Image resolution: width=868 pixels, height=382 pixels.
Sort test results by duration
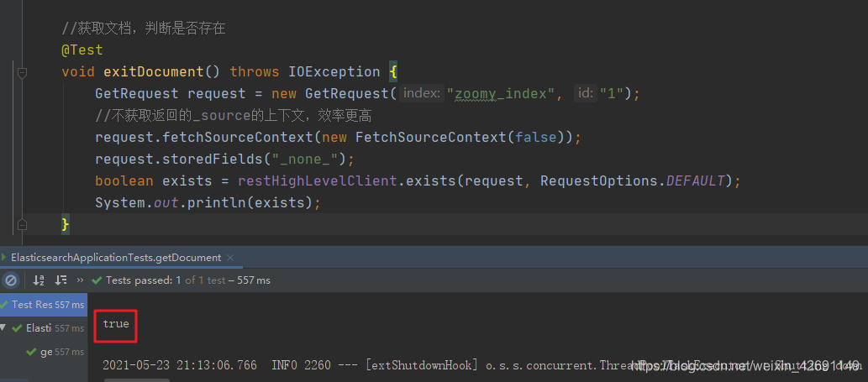tap(60, 280)
